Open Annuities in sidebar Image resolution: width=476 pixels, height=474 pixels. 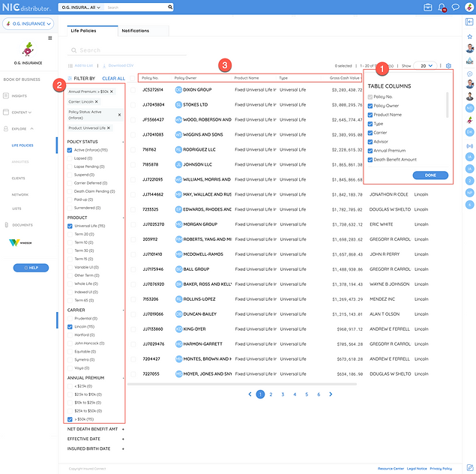tap(20, 162)
